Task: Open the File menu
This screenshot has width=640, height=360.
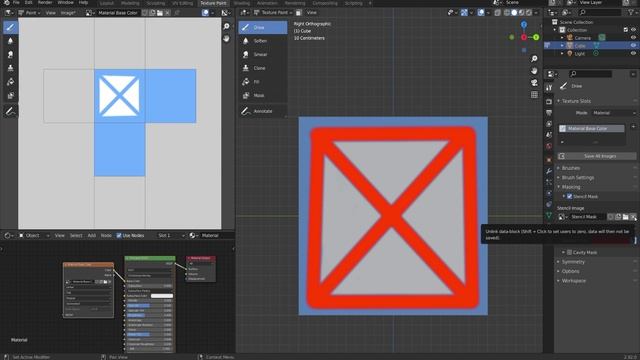Action: tap(16, 2)
